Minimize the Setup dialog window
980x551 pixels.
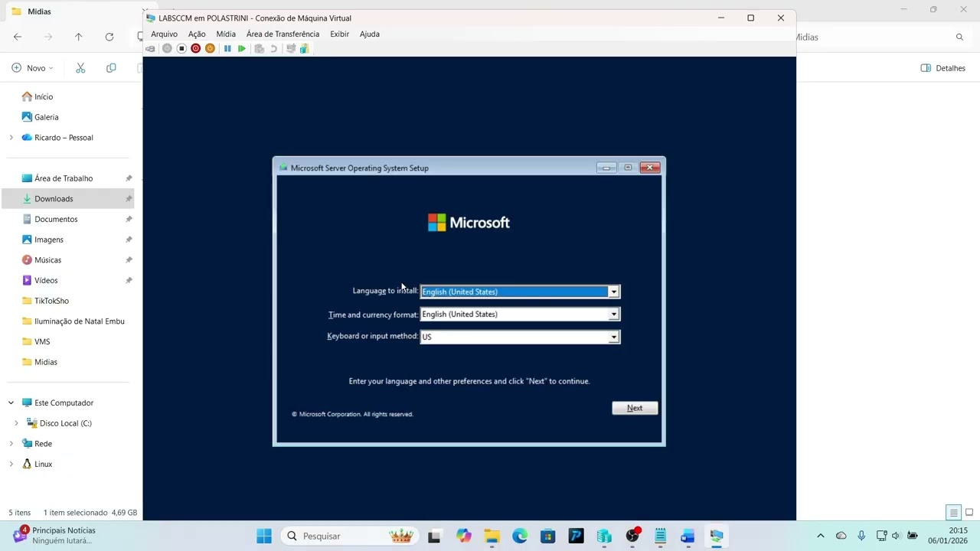606,168
